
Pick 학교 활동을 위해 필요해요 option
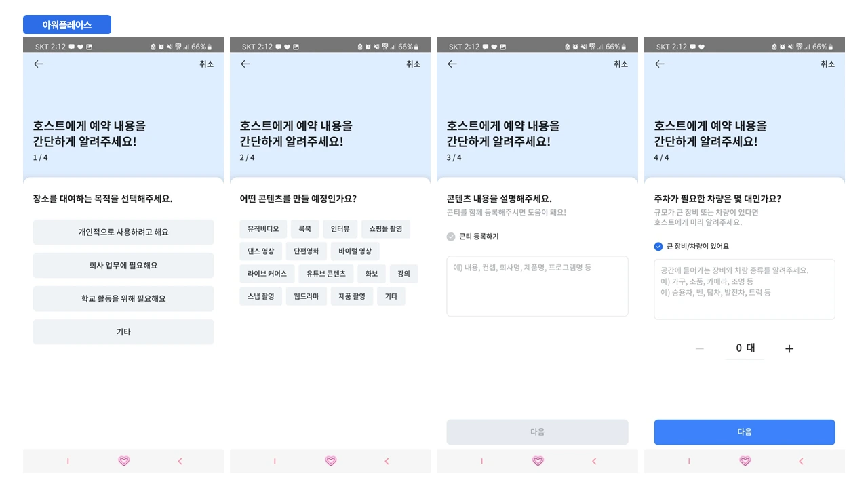(x=123, y=298)
